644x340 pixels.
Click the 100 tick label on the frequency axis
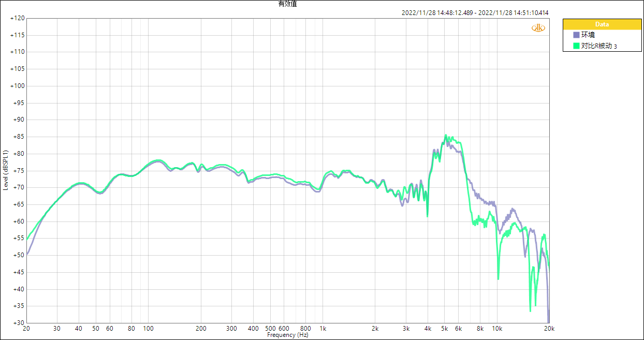[148, 329]
